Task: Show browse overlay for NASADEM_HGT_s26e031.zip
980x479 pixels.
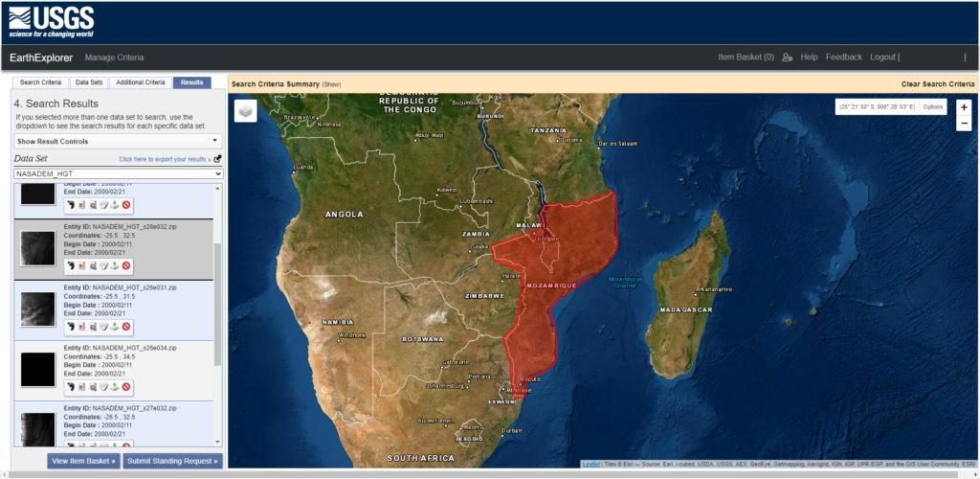Action: 81,327
